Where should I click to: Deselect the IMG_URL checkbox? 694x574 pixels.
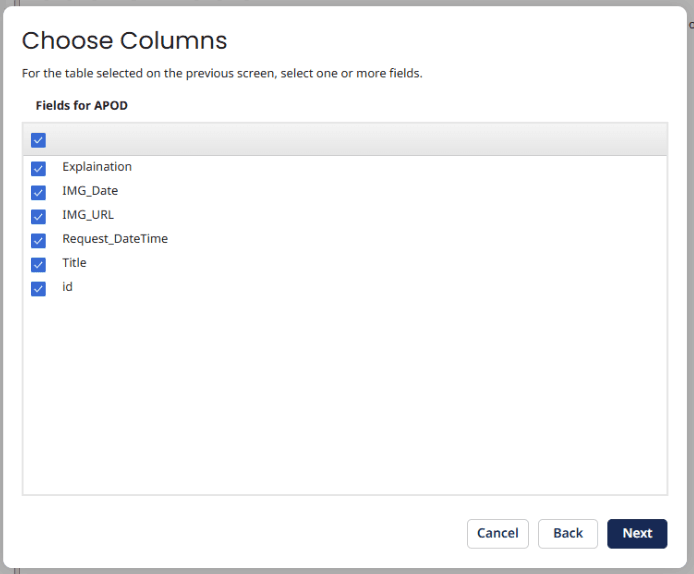click(38, 216)
